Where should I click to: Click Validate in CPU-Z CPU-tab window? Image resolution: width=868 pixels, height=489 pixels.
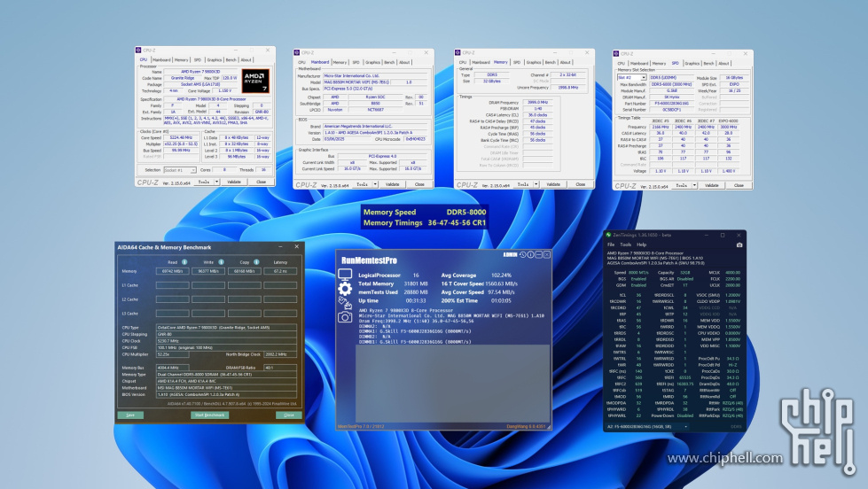pos(234,182)
